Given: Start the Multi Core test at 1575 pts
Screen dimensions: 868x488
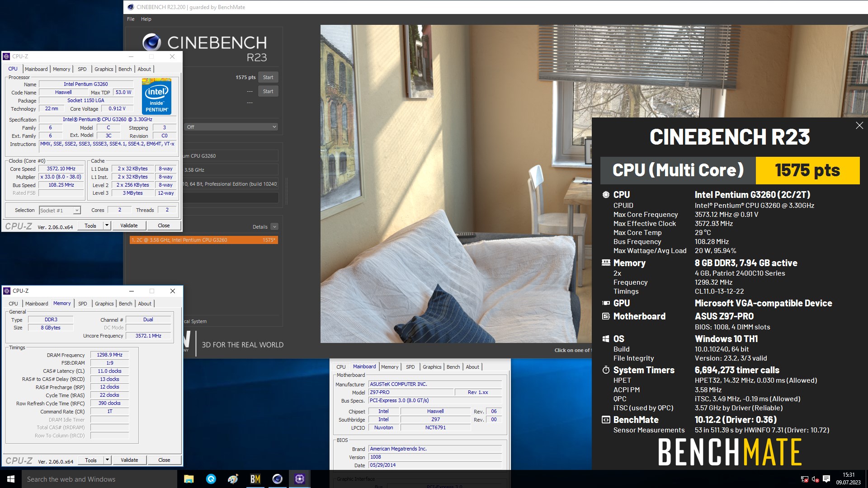Looking at the screenshot, I should pyautogui.click(x=268, y=77).
